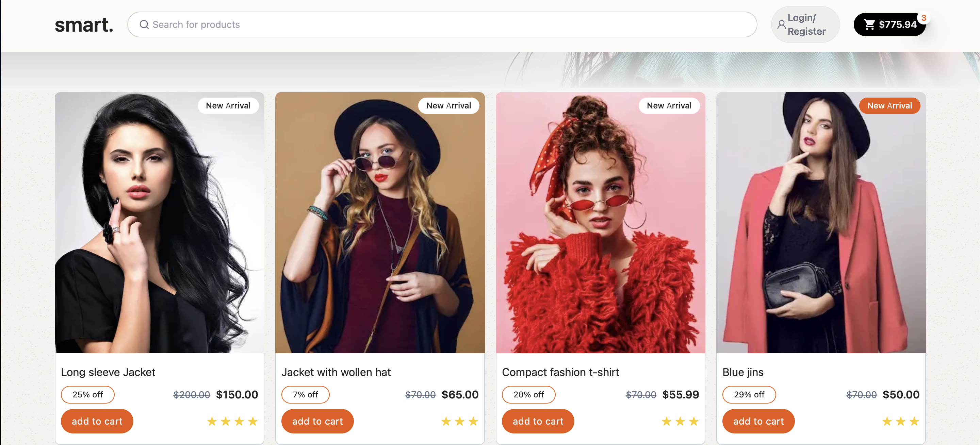980x445 pixels.
Task: Add Blue jins to cart
Action: pyautogui.click(x=758, y=421)
